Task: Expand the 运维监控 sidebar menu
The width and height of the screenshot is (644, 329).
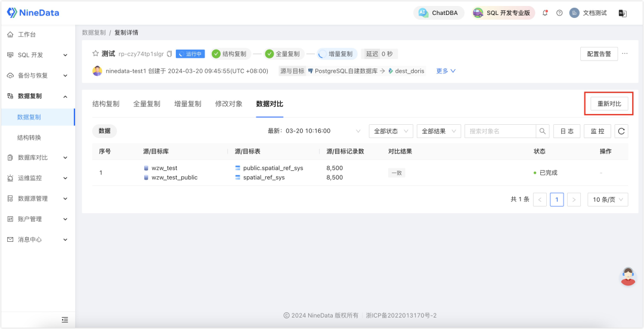Action: pyautogui.click(x=38, y=178)
